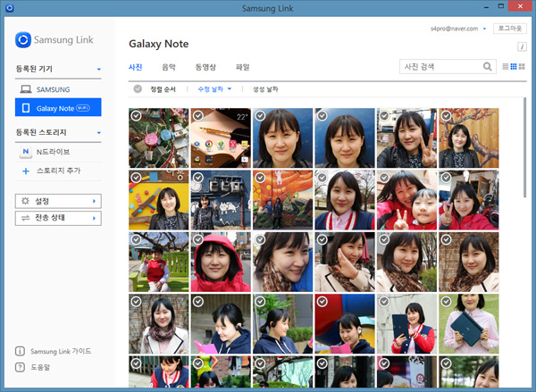Toggle check on the red hood photo

click(198, 239)
